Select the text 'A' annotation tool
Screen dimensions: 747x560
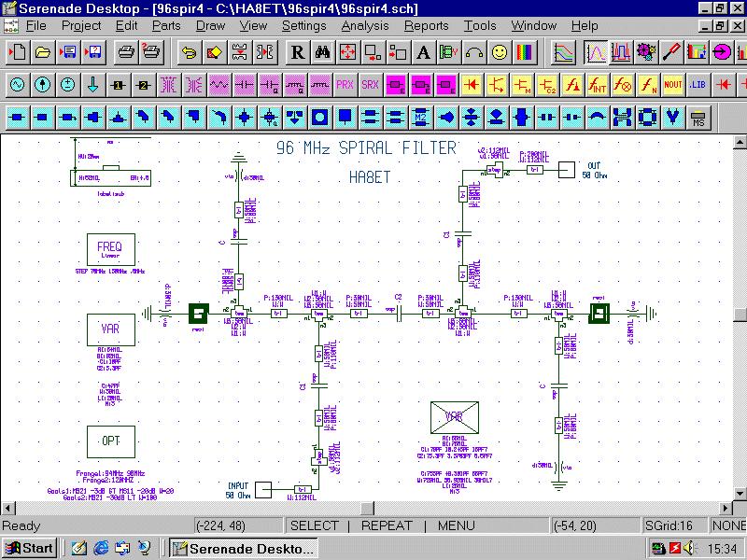[x=423, y=51]
